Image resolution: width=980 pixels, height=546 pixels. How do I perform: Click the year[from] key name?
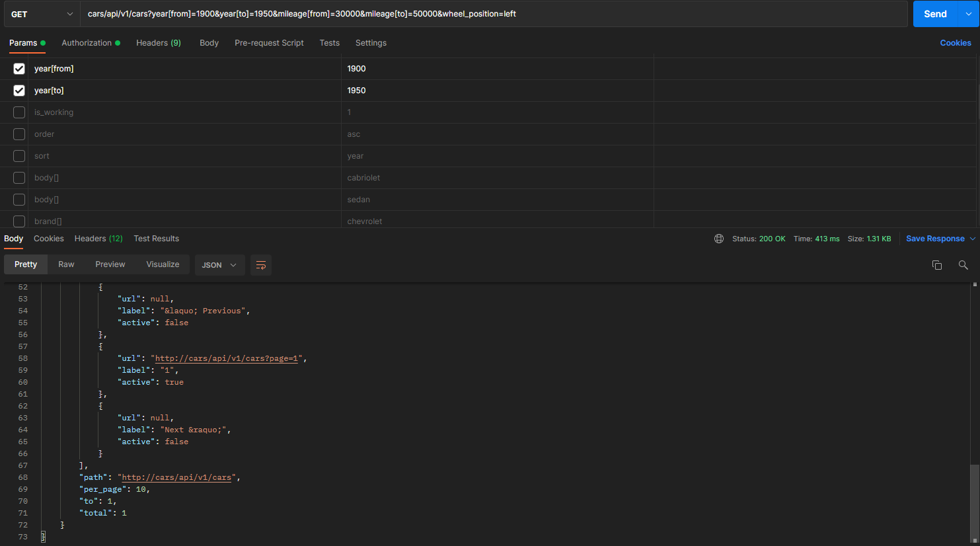[54, 69]
